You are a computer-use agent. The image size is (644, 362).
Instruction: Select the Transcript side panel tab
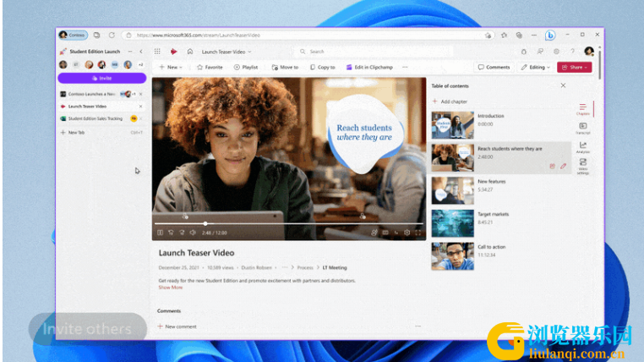click(582, 129)
